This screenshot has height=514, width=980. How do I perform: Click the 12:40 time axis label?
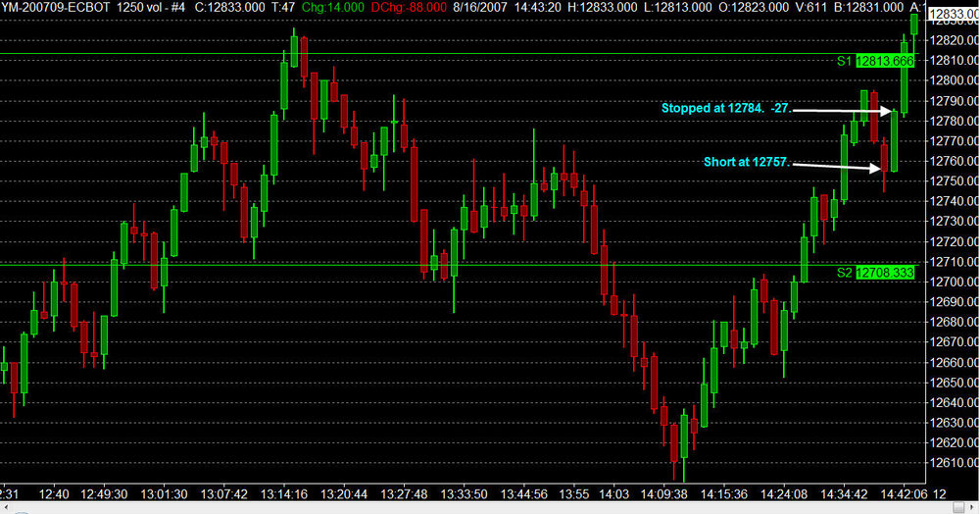pos(54,494)
